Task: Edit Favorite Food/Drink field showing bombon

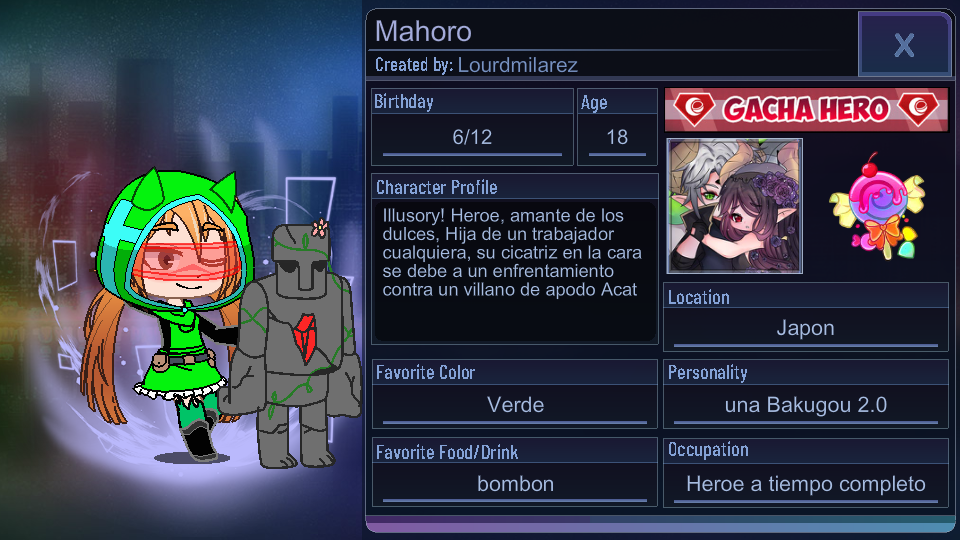Action: click(515, 484)
